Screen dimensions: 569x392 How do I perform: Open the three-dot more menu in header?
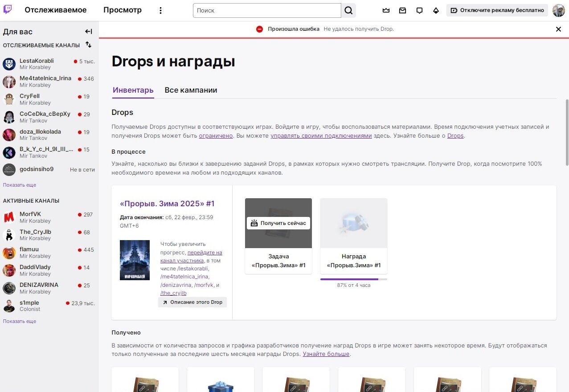(161, 10)
